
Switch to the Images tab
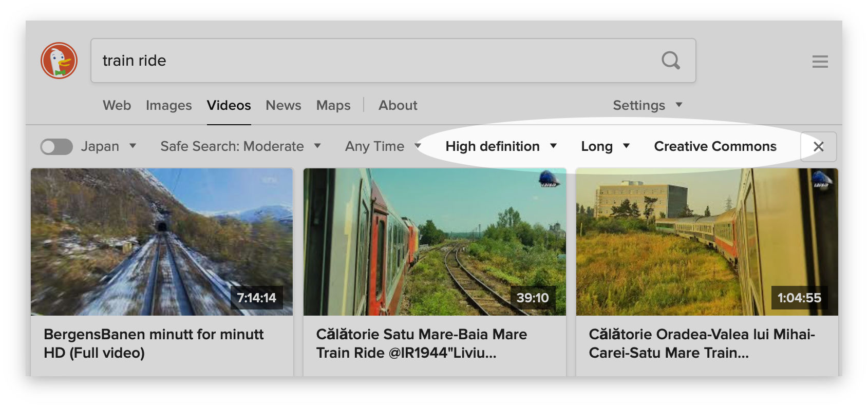(168, 105)
